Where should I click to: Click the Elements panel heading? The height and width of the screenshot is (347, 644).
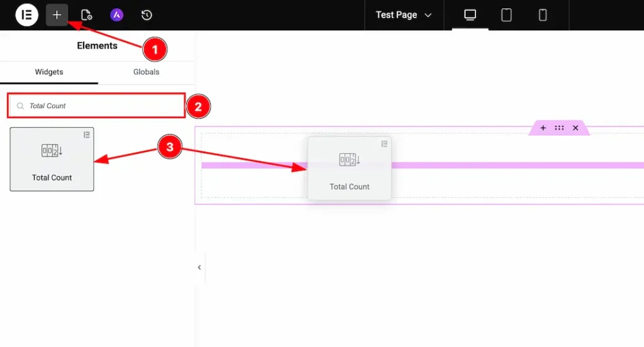coord(97,46)
